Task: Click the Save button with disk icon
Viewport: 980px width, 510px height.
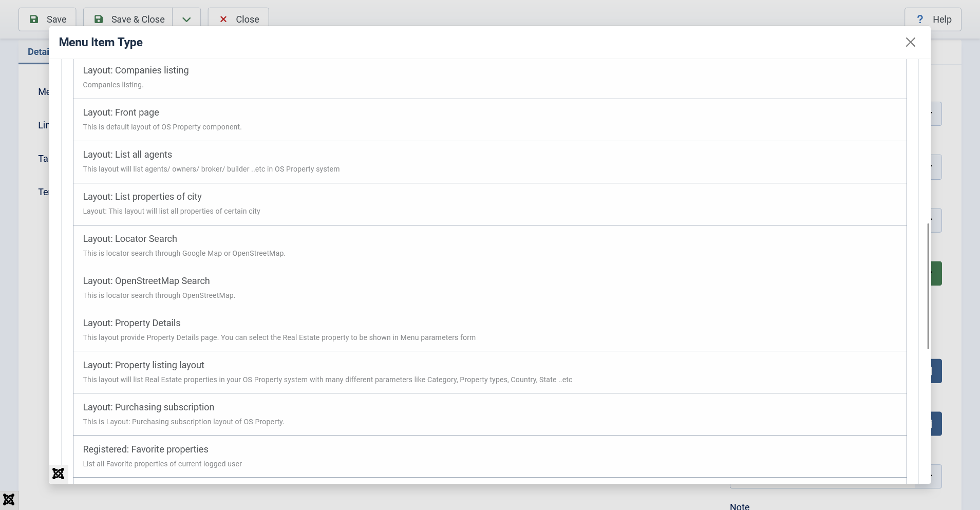Action: click(x=47, y=20)
